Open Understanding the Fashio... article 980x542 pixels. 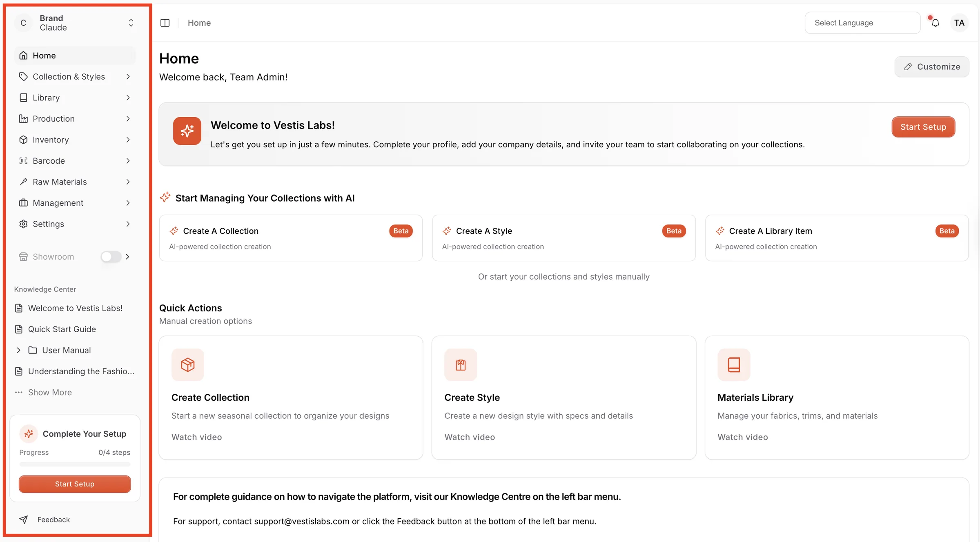pyautogui.click(x=75, y=371)
